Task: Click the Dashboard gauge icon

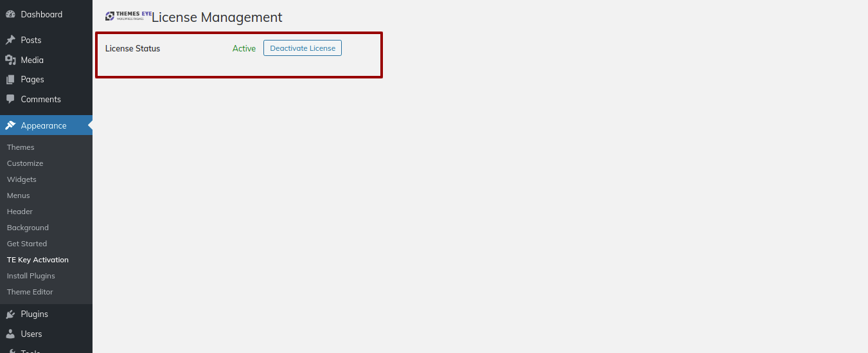Action: (x=10, y=14)
